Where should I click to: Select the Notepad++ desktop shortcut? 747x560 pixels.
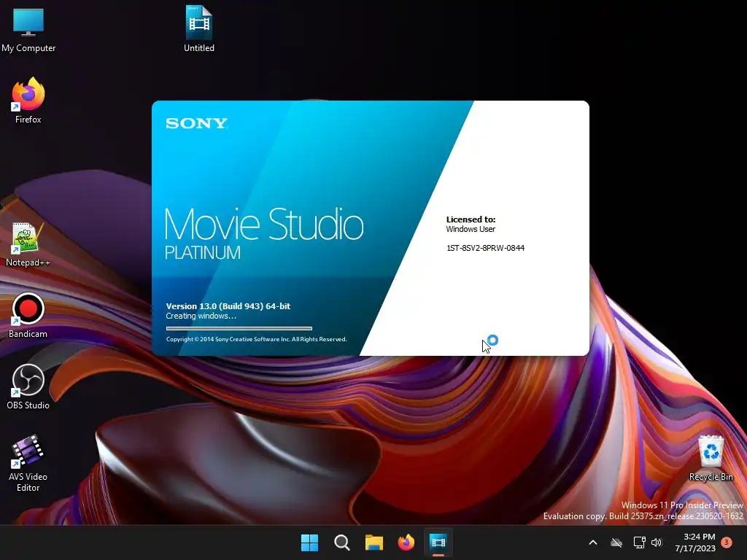point(28,244)
